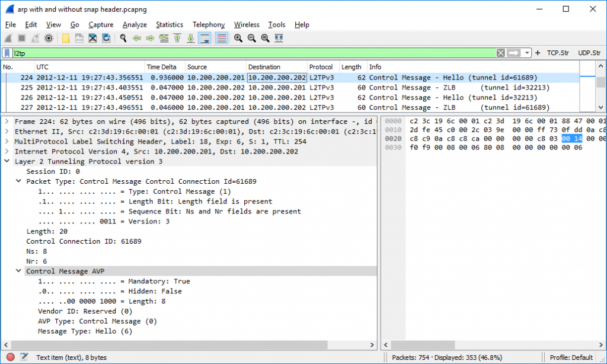The height and width of the screenshot is (364, 607).
Task: Apply the TCP.Str filter button
Action: point(558,53)
